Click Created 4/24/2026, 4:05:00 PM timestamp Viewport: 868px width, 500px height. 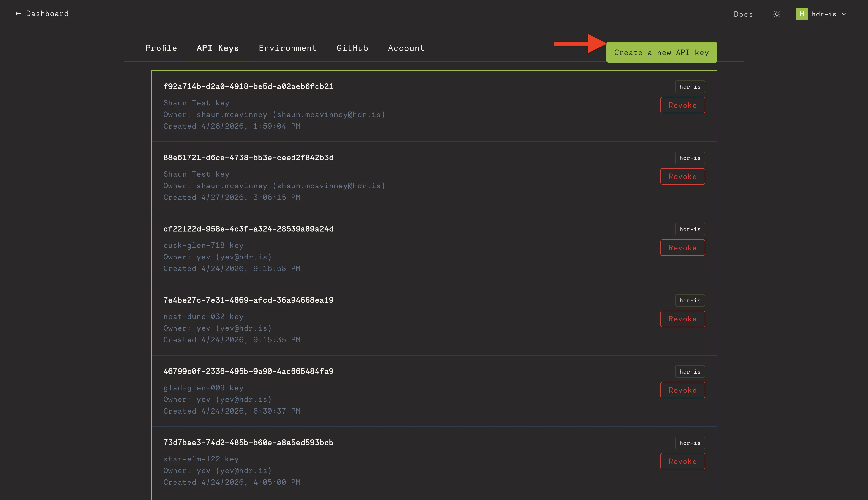232,482
